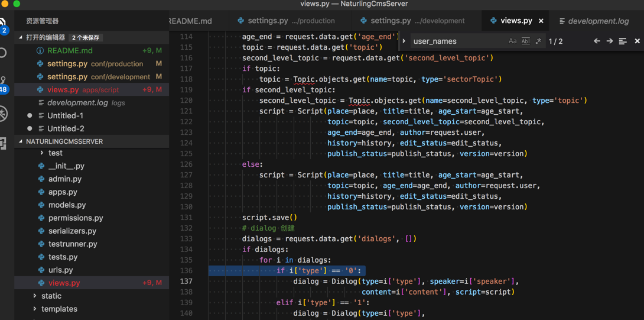Viewport: 644px width, 320px height.
Task: Click the log file icon of development.log
Action: coord(41,103)
